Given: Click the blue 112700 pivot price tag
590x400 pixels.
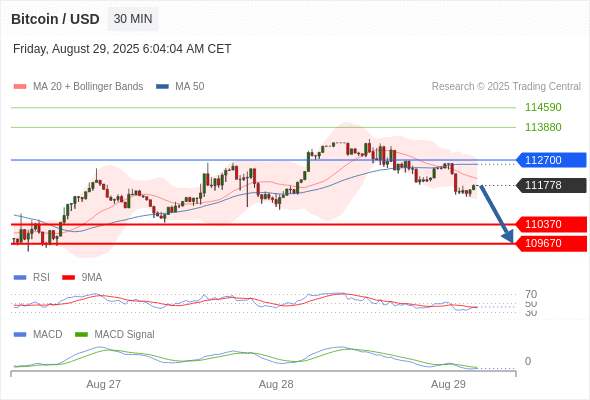Looking at the screenshot, I should tap(551, 160).
